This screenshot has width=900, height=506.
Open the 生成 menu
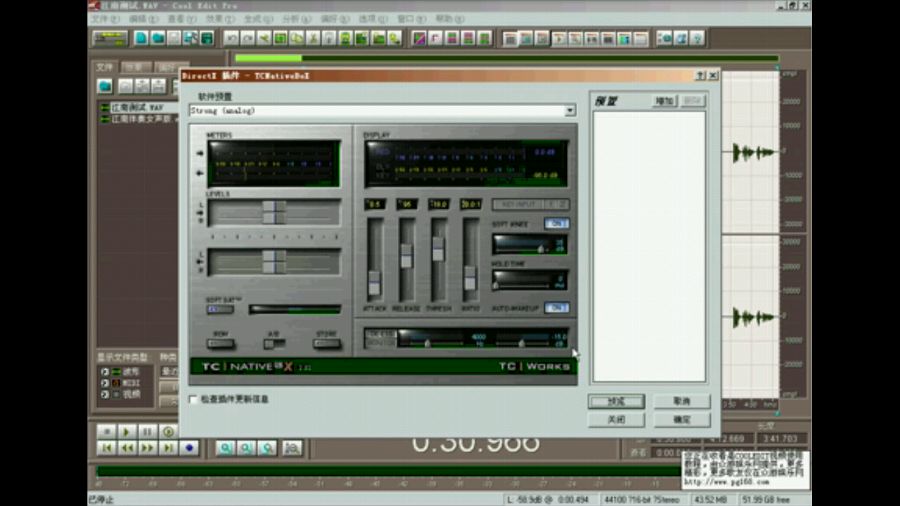tap(258, 19)
